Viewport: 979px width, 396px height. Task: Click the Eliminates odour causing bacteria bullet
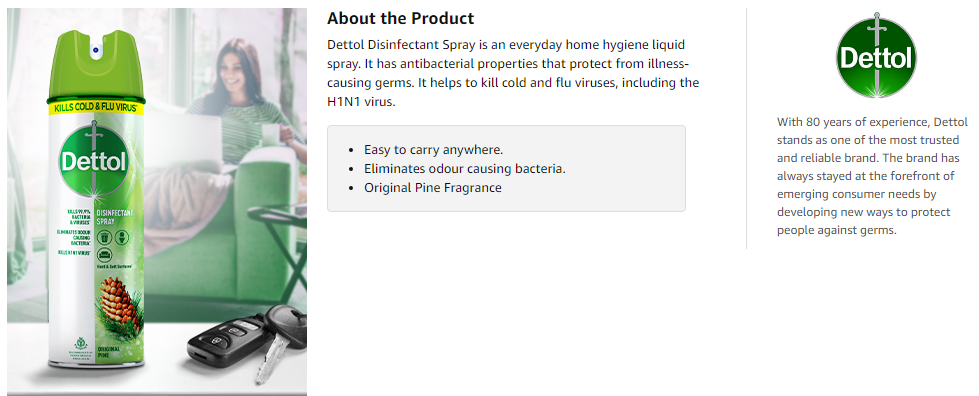(x=465, y=169)
